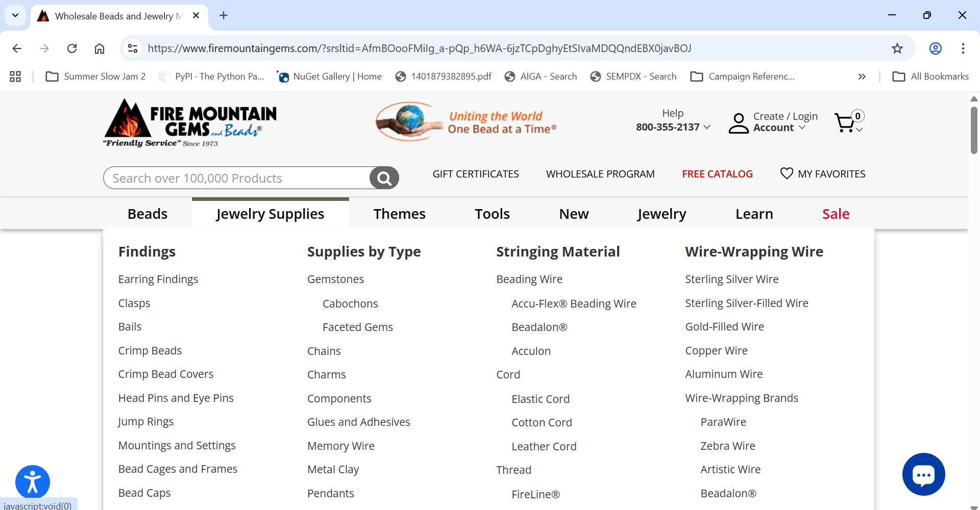The height and width of the screenshot is (510, 980).
Task: Click the FREE CATALOG link
Action: tap(717, 174)
